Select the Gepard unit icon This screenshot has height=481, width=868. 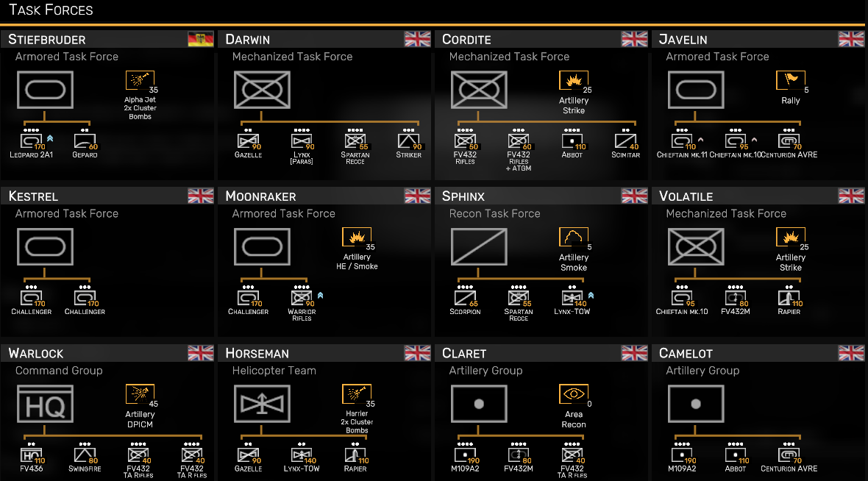coord(84,141)
